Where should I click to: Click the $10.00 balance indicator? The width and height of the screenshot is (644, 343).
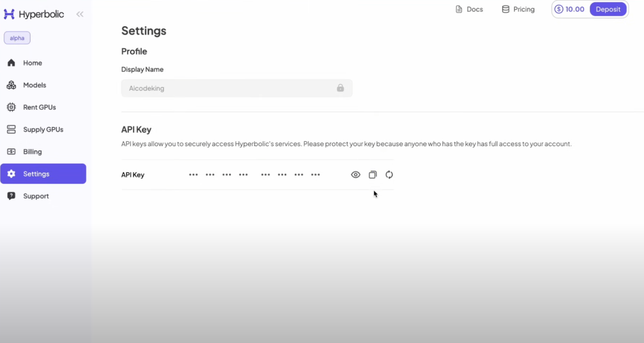569,10
